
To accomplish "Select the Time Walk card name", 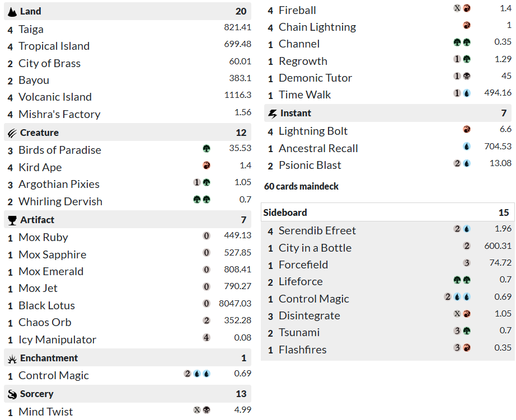I will (305, 95).
